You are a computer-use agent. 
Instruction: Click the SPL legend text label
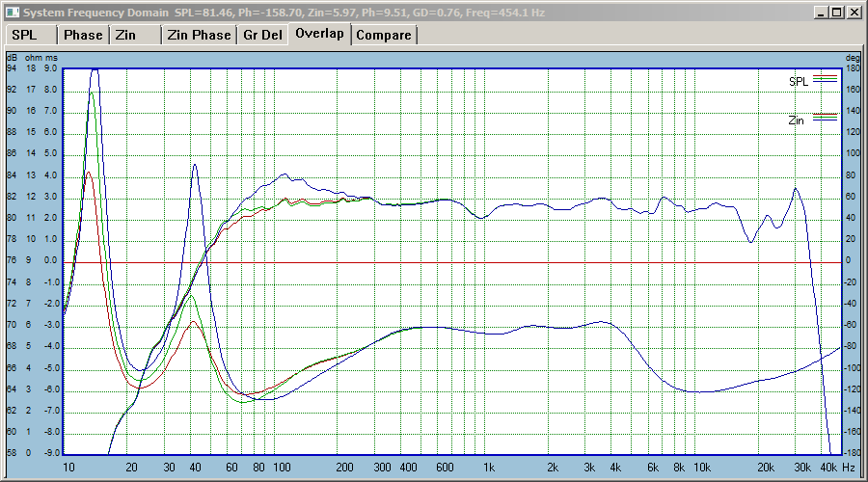(799, 81)
